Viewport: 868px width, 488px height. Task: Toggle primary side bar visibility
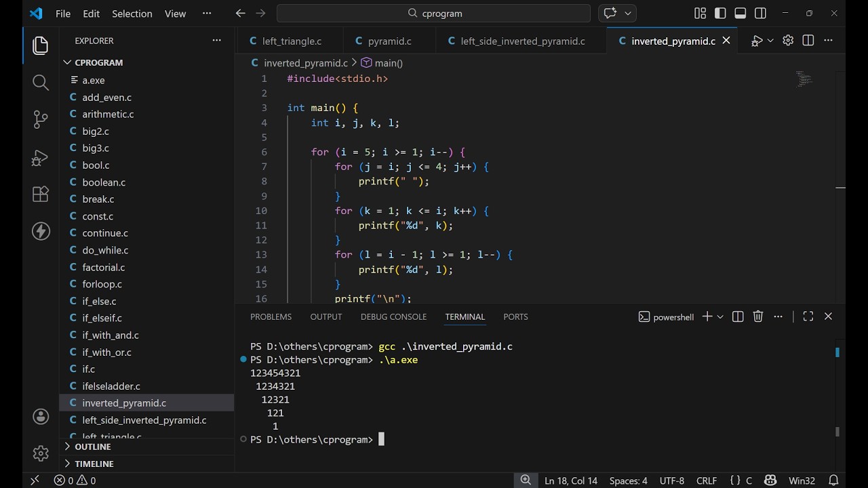pyautogui.click(x=720, y=13)
